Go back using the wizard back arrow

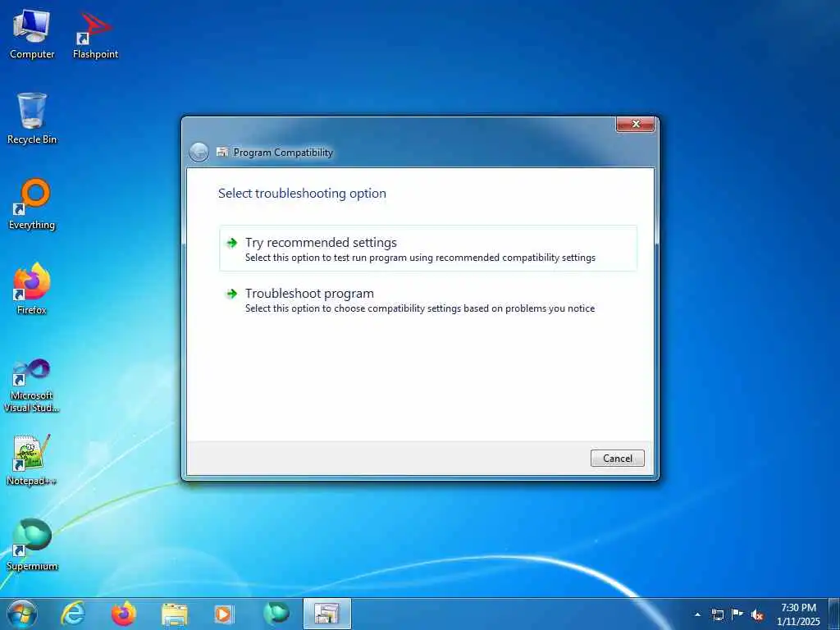(x=199, y=152)
